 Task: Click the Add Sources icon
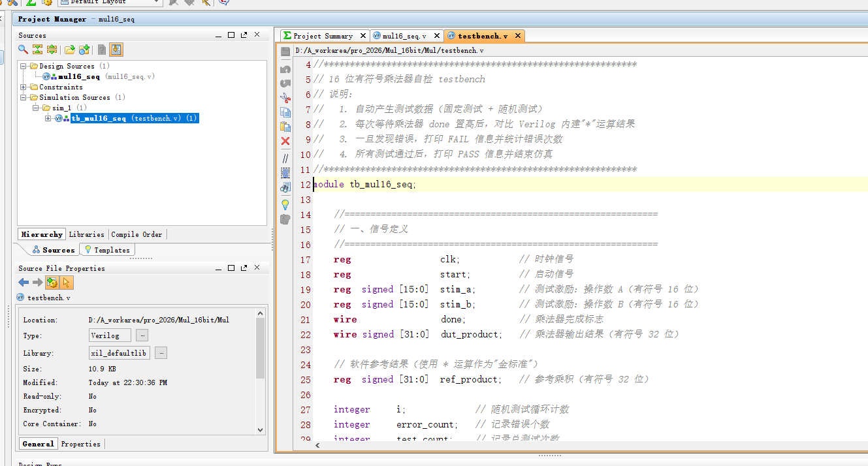(84, 50)
